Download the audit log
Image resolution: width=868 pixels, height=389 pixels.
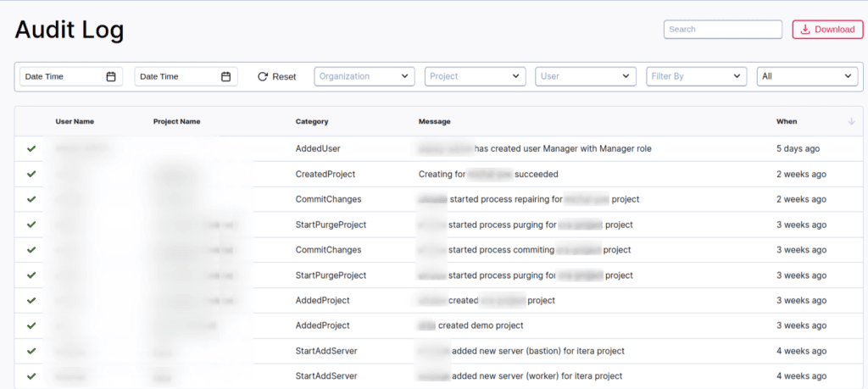point(827,30)
